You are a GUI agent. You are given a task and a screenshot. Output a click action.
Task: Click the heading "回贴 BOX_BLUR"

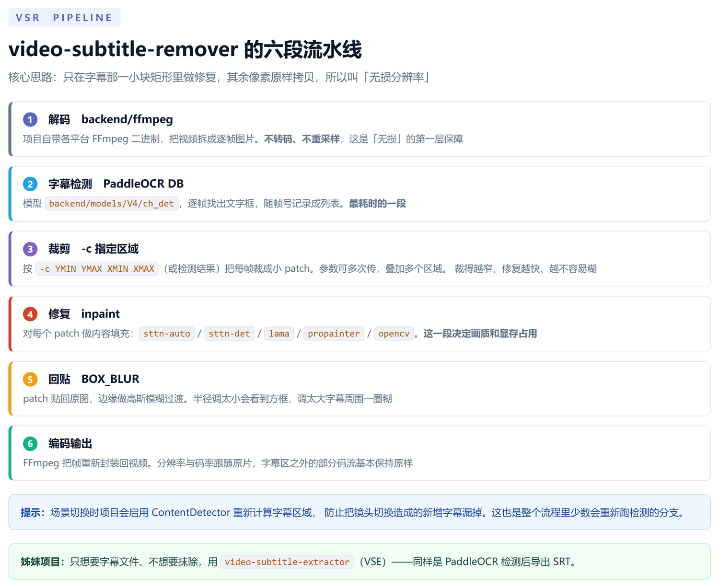click(x=94, y=380)
